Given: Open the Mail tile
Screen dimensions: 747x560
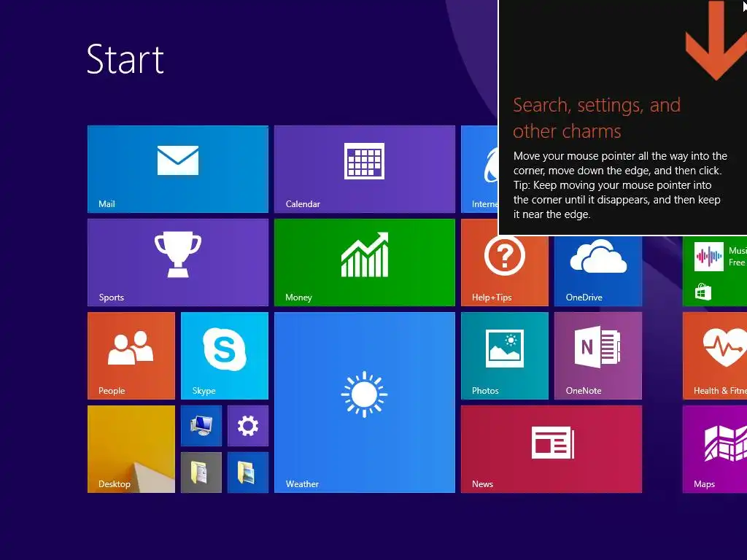Looking at the screenshot, I should (178, 169).
